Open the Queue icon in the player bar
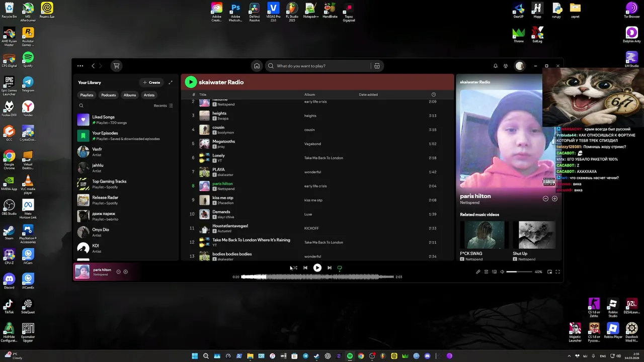Image resolution: width=644 pixels, height=362 pixels. coord(486,272)
